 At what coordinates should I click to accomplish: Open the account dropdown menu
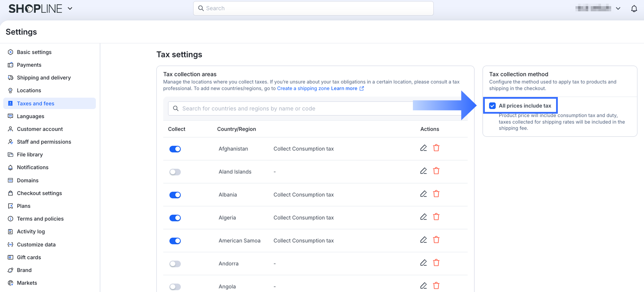618,8
